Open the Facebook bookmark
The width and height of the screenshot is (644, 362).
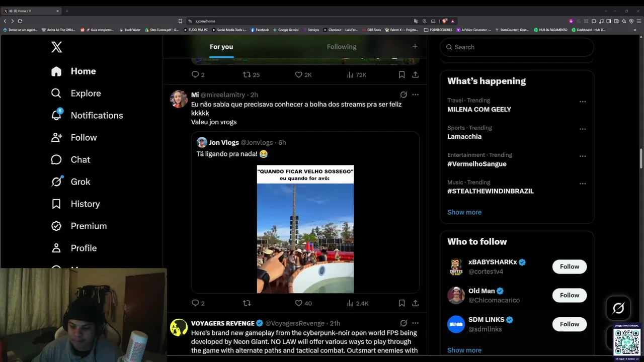click(260, 30)
